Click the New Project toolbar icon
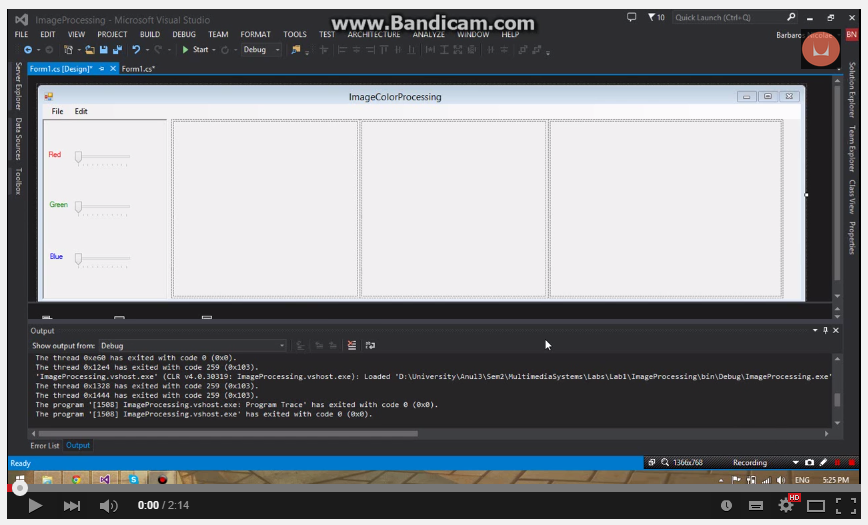This screenshot has height=525, width=868. click(x=68, y=50)
